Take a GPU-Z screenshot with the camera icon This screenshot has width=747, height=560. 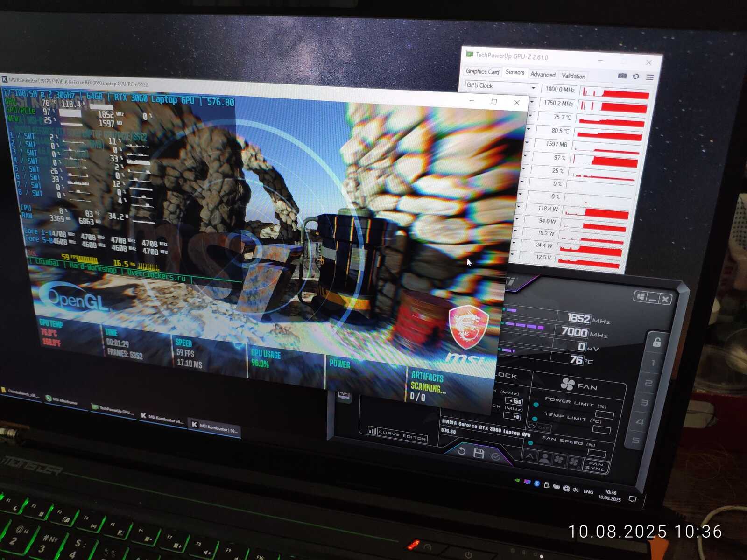point(622,76)
